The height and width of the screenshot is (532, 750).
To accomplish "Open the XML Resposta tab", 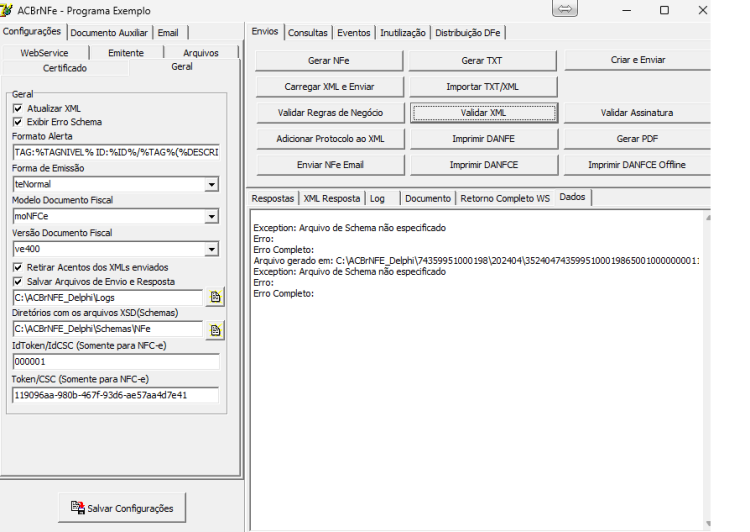I will pos(331,198).
